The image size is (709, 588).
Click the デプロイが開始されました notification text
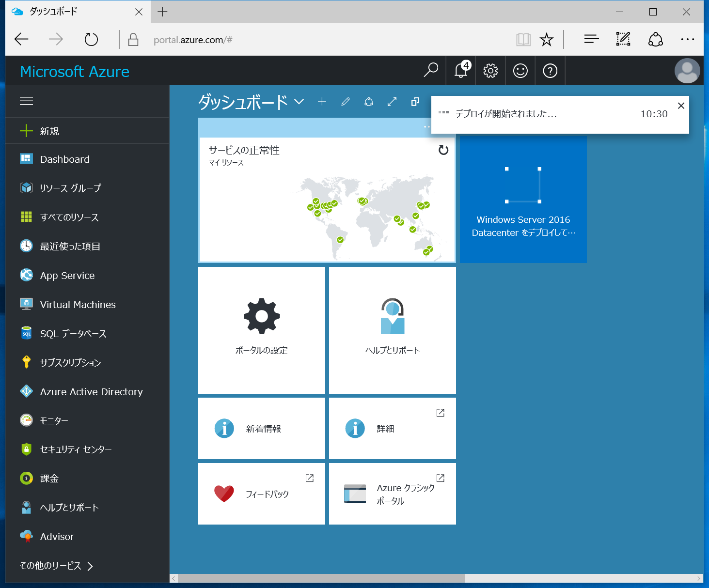click(x=506, y=114)
